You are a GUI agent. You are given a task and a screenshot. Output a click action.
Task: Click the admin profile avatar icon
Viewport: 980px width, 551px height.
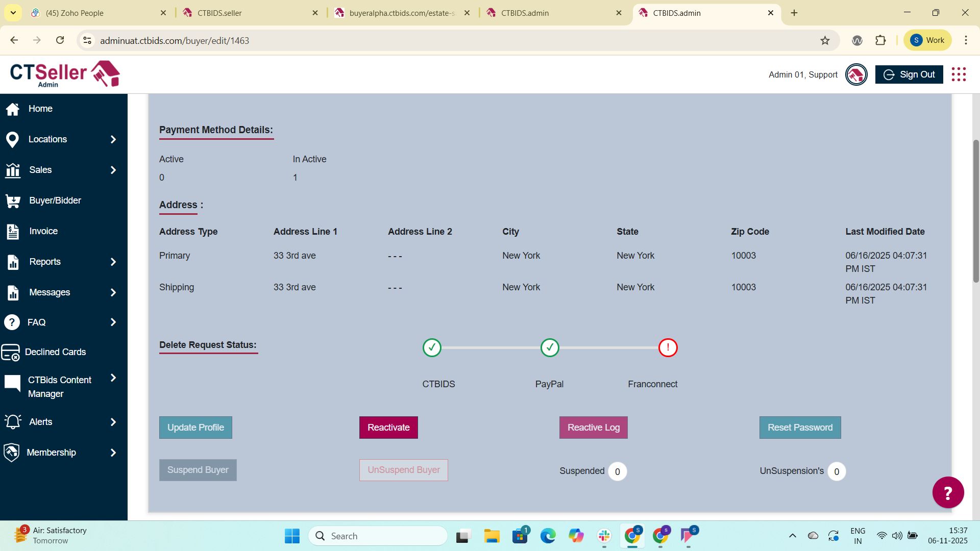856,74
